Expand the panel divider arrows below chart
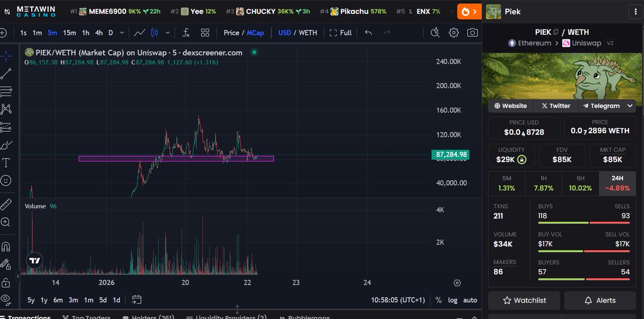The height and width of the screenshot is (319, 644). (x=237, y=310)
